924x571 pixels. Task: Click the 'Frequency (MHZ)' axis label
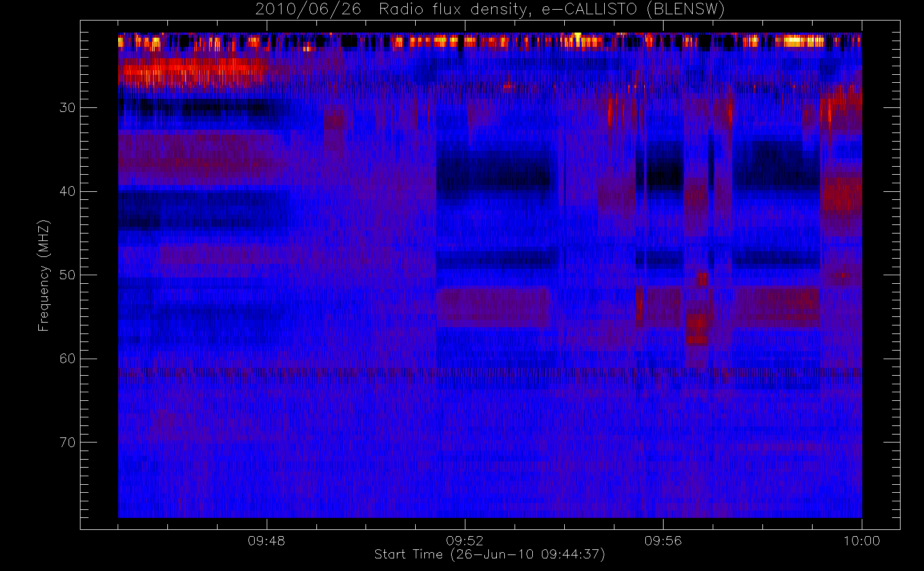[43, 275]
